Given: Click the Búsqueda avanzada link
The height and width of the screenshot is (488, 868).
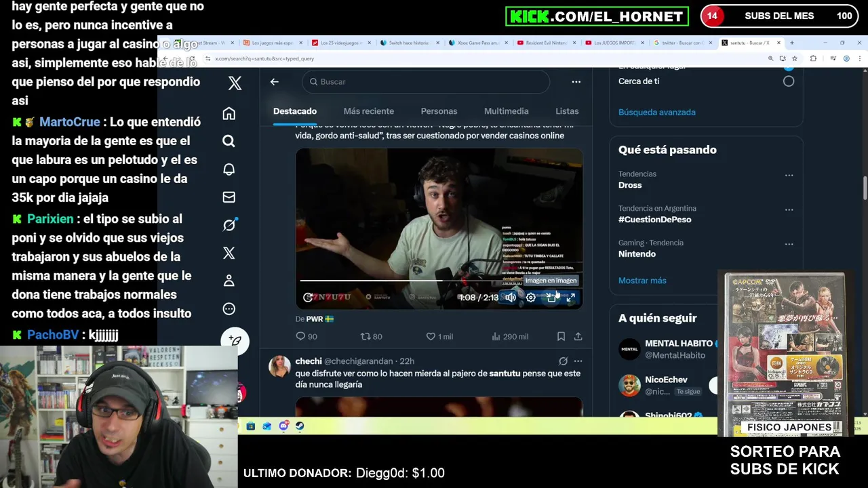Looking at the screenshot, I should pos(656,112).
